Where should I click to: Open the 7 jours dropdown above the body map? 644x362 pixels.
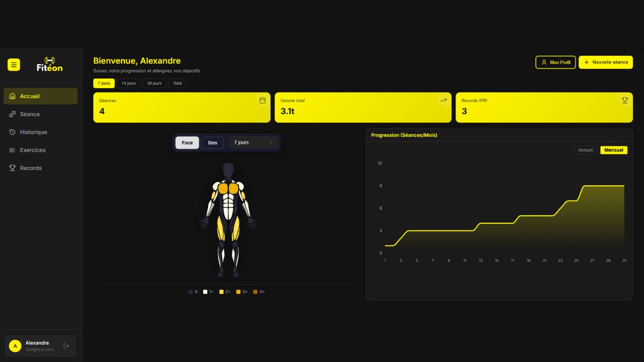click(254, 143)
